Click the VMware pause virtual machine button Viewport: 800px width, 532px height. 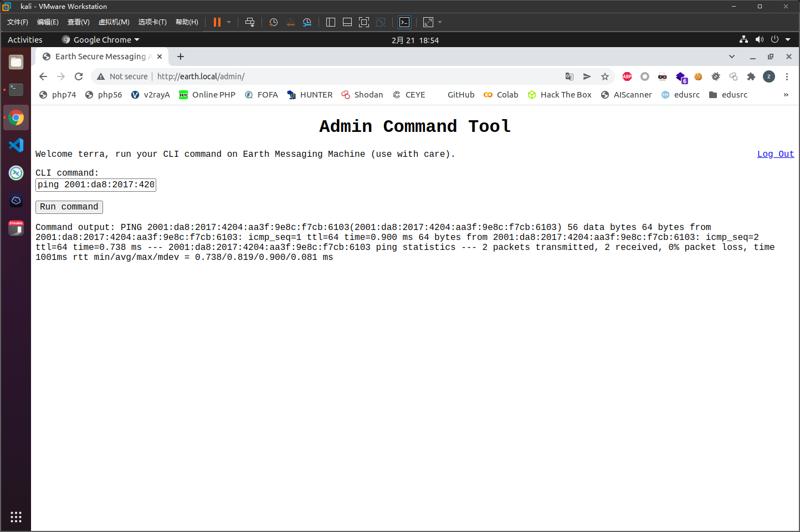tap(217, 22)
